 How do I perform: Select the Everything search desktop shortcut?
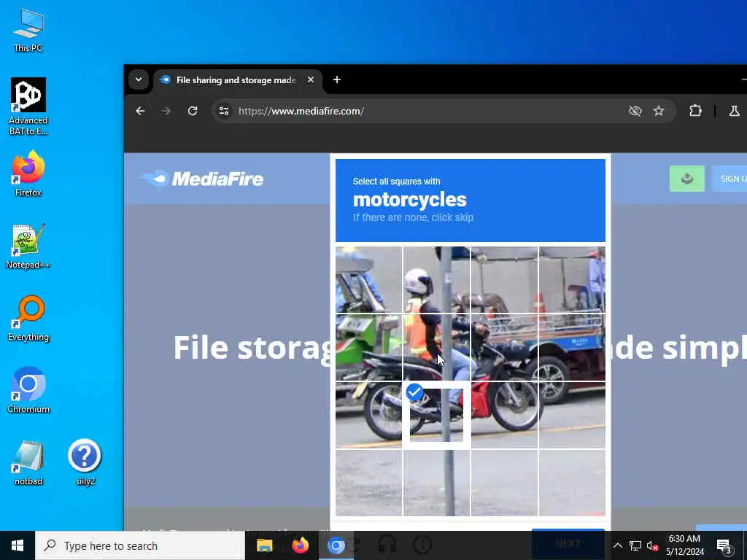(28, 319)
